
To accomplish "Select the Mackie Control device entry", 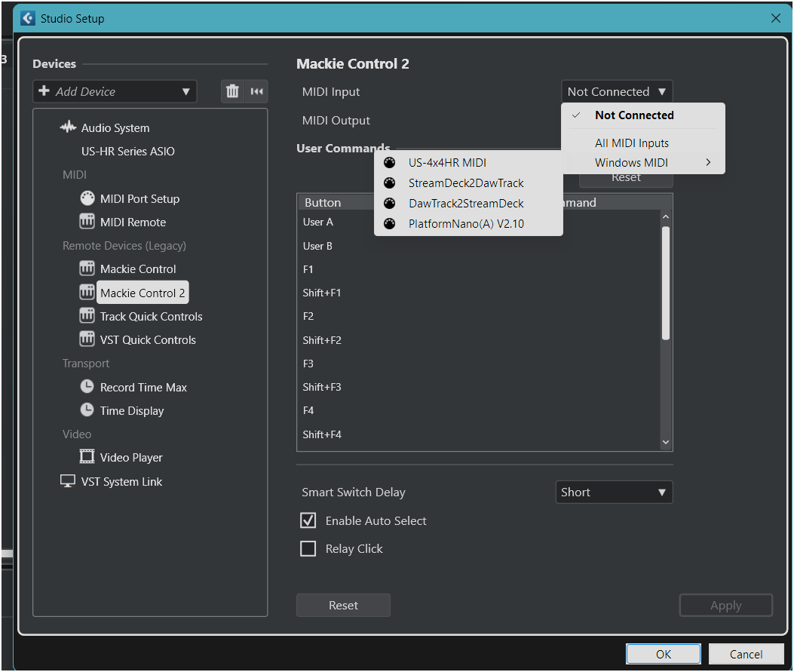I will [x=138, y=268].
